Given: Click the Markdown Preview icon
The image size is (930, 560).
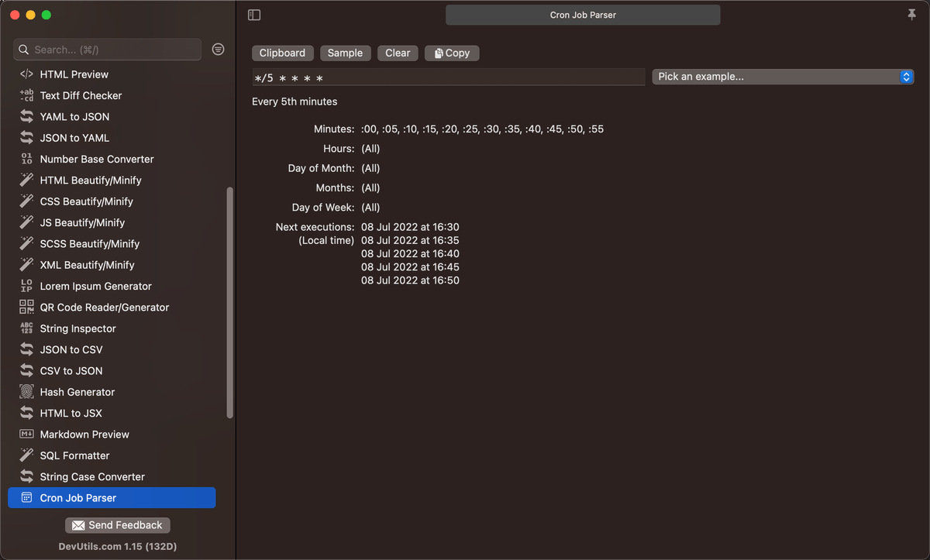Looking at the screenshot, I should coord(26,435).
